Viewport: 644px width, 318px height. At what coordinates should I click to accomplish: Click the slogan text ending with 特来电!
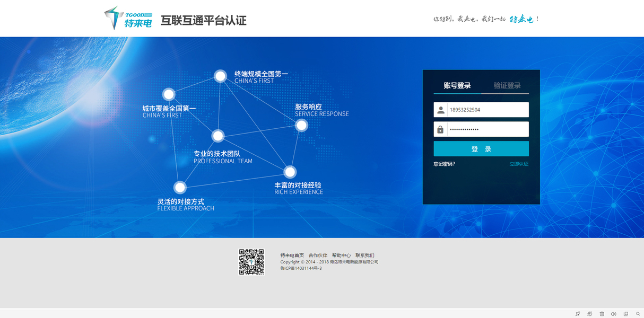click(486, 19)
